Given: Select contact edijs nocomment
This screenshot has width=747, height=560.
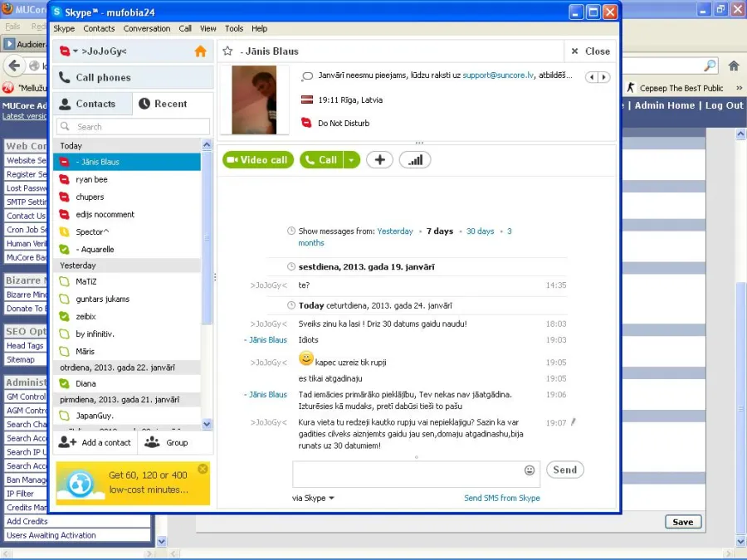Looking at the screenshot, I should tap(127, 215).
